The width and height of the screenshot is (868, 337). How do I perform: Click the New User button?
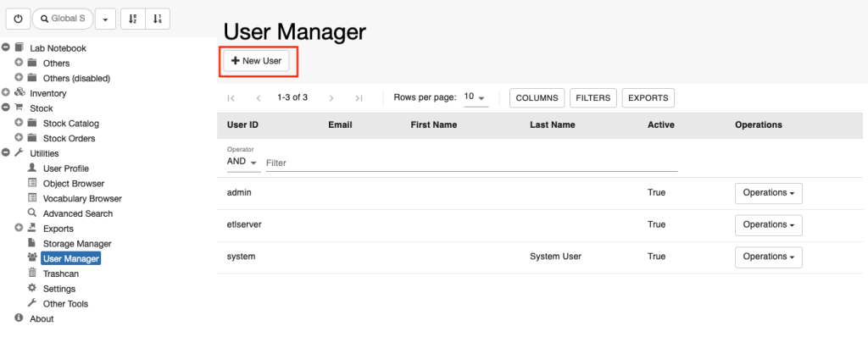[x=256, y=61]
